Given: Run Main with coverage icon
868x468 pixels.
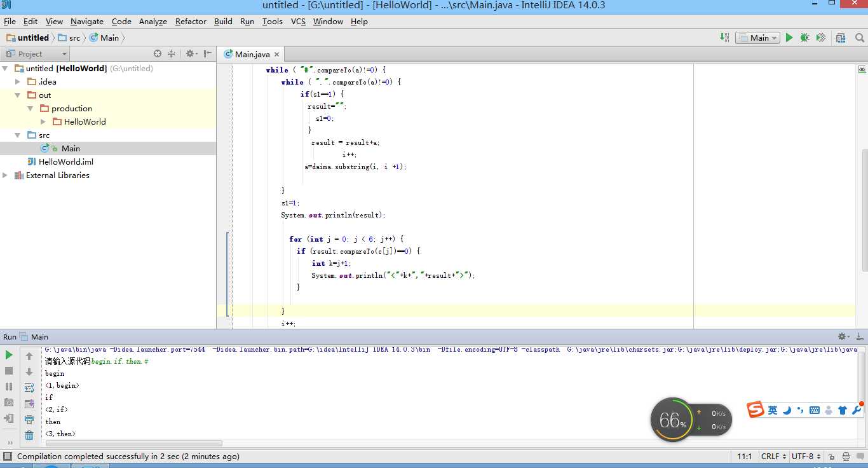Looking at the screenshot, I should coord(821,38).
